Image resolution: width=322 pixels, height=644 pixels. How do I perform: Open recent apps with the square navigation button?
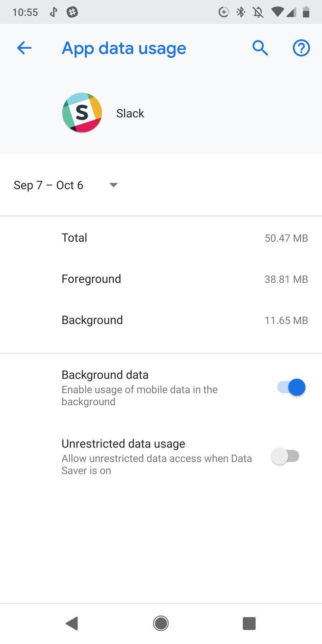tap(249, 623)
